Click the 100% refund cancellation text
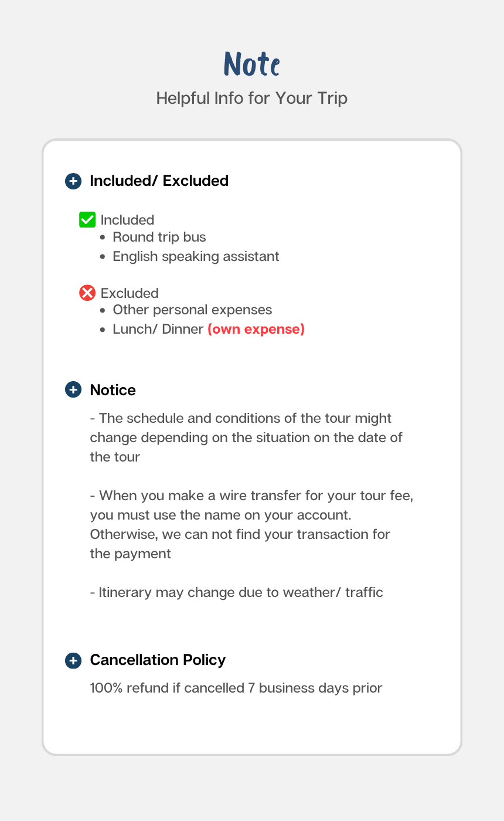Image resolution: width=504 pixels, height=821 pixels. (x=236, y=688)
